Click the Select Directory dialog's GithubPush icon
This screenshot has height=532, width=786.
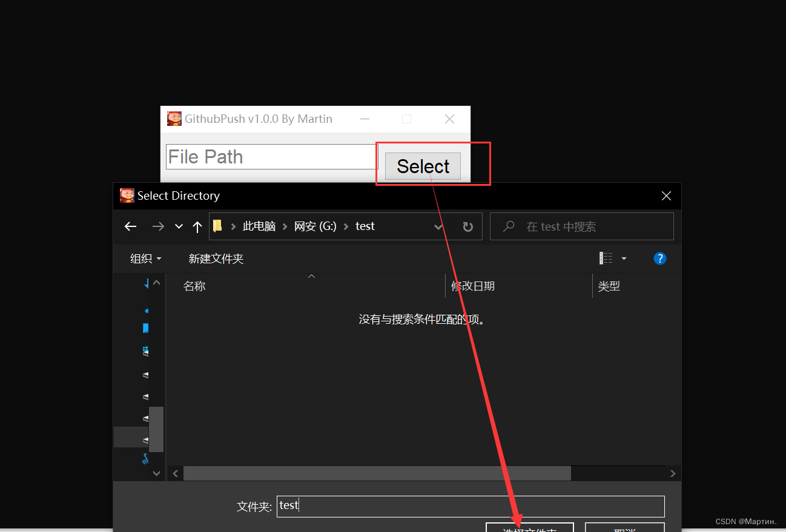127,195
